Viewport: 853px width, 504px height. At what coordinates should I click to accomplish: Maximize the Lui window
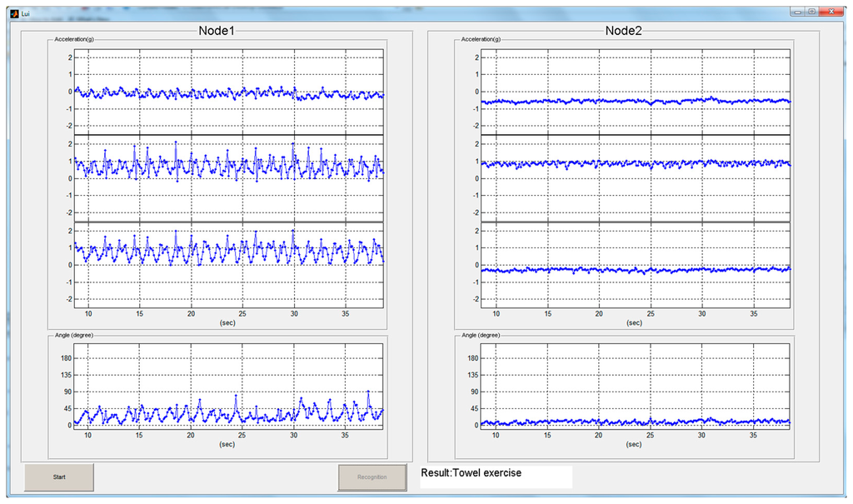(811, 12)
